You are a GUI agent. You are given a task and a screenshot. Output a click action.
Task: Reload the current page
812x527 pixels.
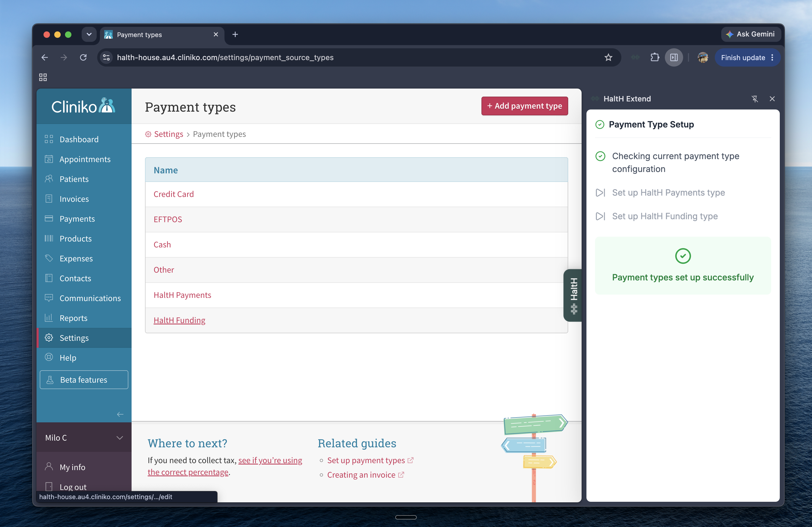(83, 57)
